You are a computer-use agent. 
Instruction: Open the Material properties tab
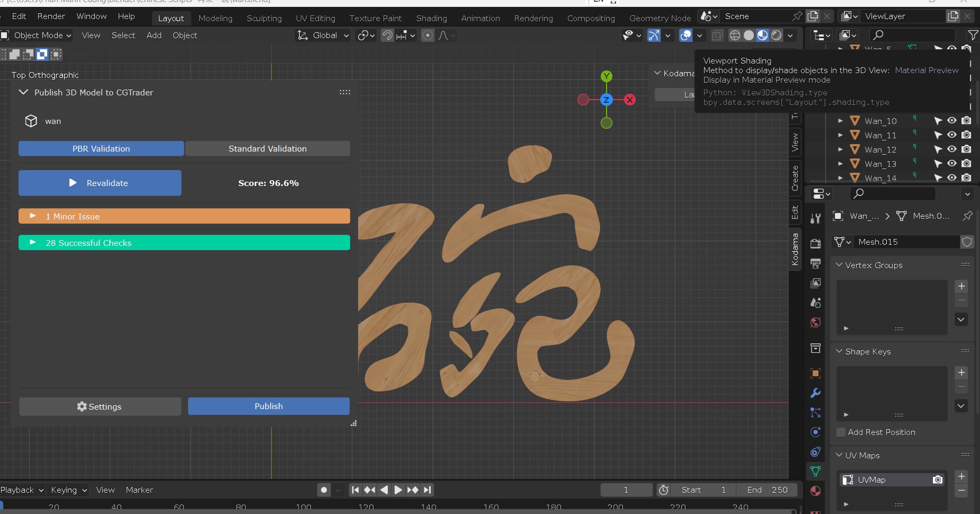[x=816, y=491]
